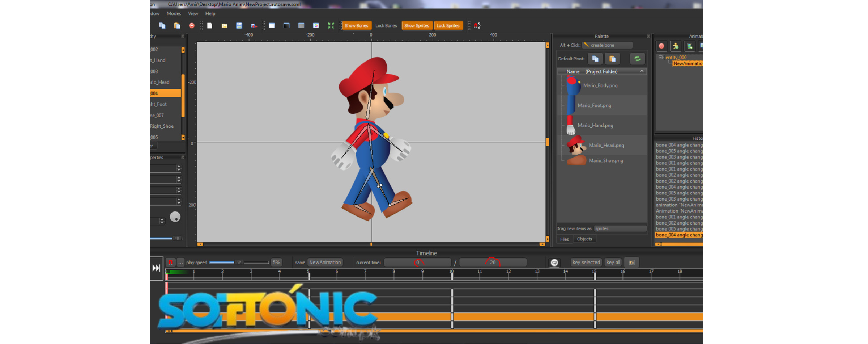
Task: Open the 'Drag new items as' sprites dropdown
Action: tap(620, 228)
